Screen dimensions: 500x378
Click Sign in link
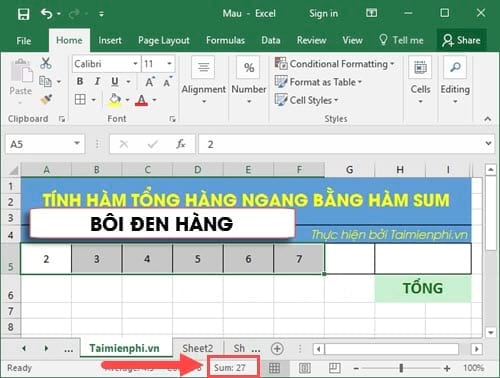[x=323, y=14]
